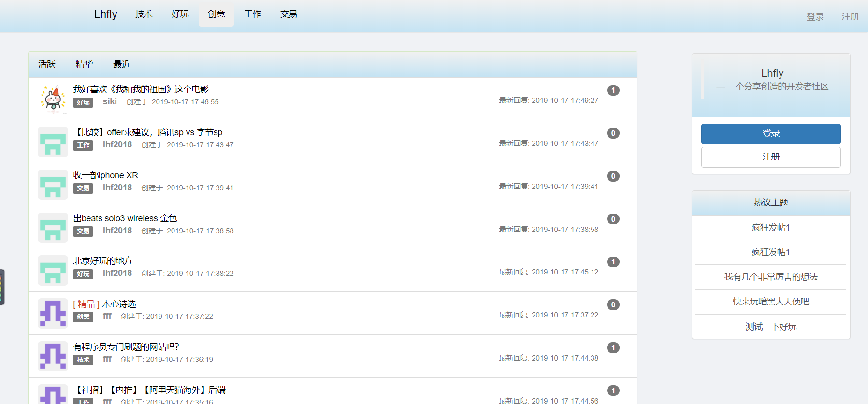Click 工作 tag on offer求建议 post
This screenshot has height=404, width=868.
[x=83, y=145]
